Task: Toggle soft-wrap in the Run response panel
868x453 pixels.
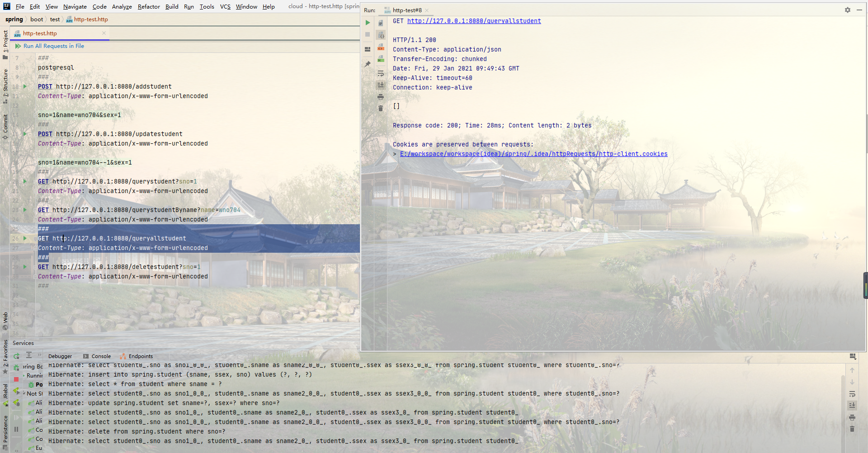Action: (381, 73)
